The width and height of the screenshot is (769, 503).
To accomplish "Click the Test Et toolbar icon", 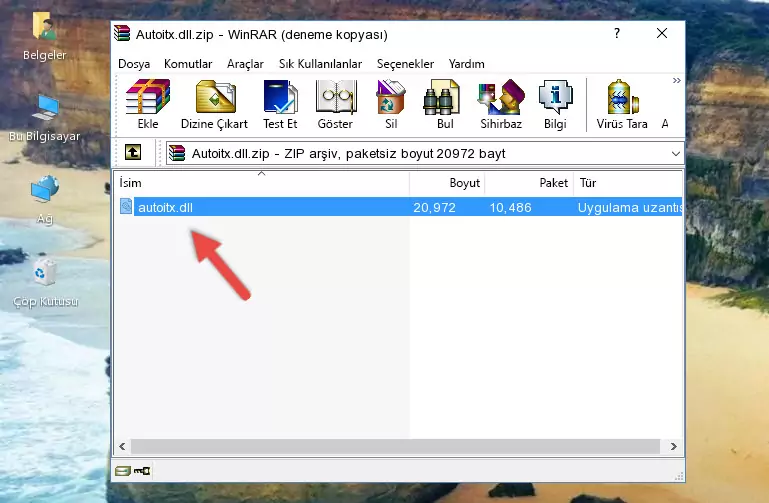I will (x=280, y=97).
